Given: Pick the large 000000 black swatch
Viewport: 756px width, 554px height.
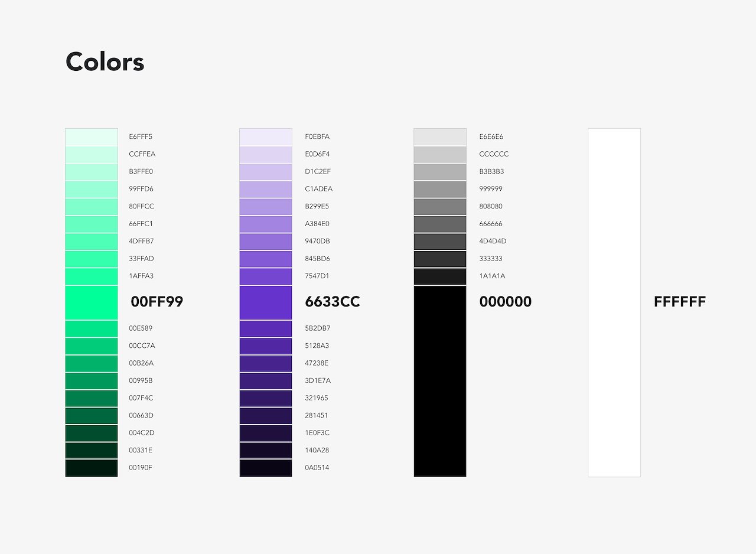Looking at the screenshot, I should click(440, 381).
